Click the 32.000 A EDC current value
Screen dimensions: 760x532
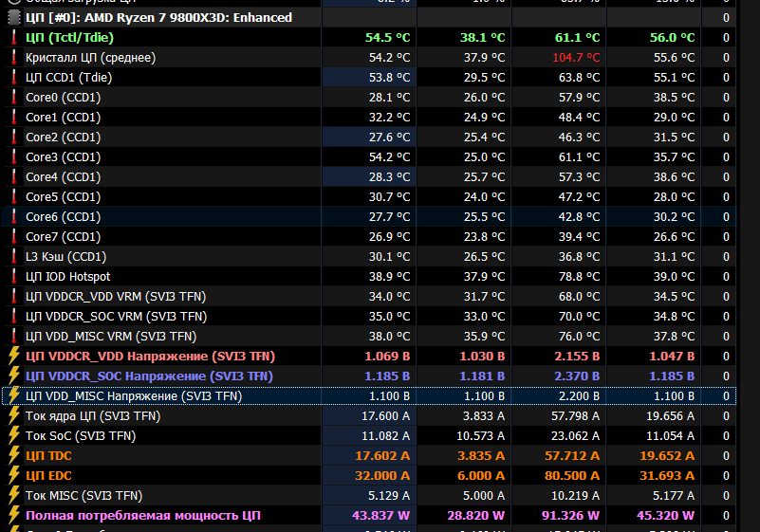tap(382, 476)
